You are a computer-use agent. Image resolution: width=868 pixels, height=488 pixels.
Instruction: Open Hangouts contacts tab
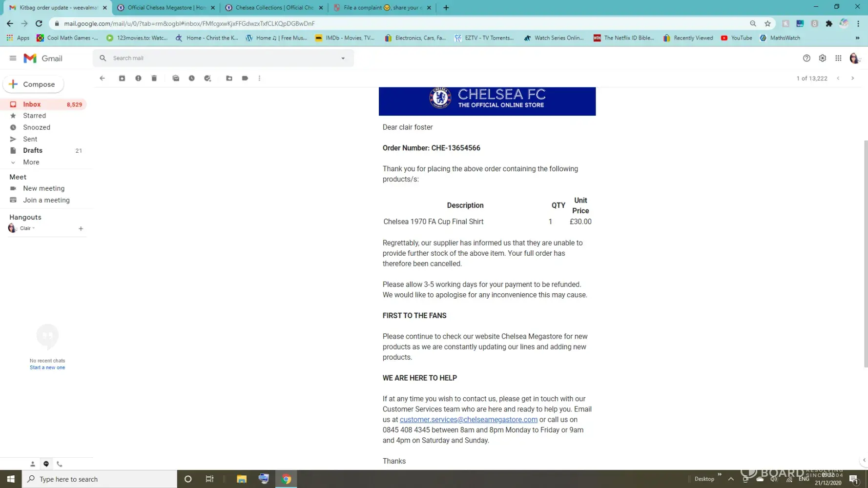pos(33,464)
